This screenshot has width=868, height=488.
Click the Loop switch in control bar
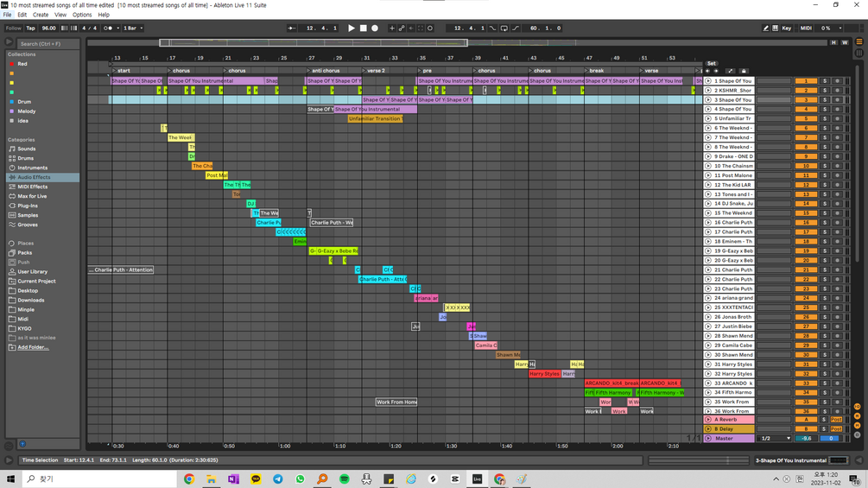pyautogui.click(x=504, y=28)
